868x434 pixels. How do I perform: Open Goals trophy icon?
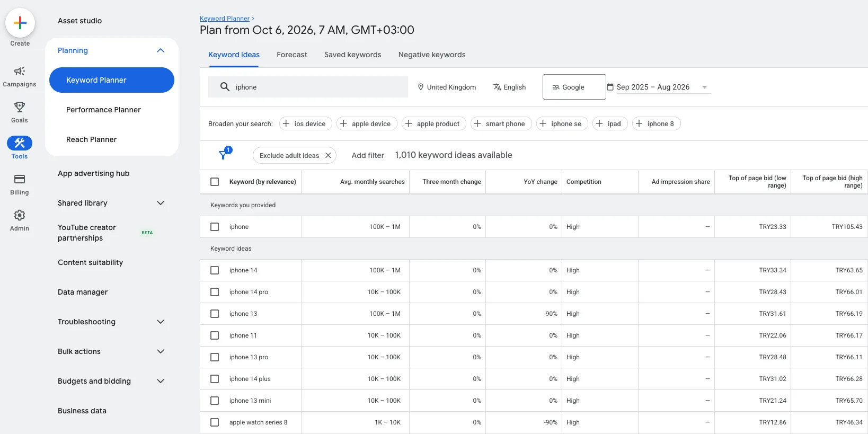pos(20,107)
